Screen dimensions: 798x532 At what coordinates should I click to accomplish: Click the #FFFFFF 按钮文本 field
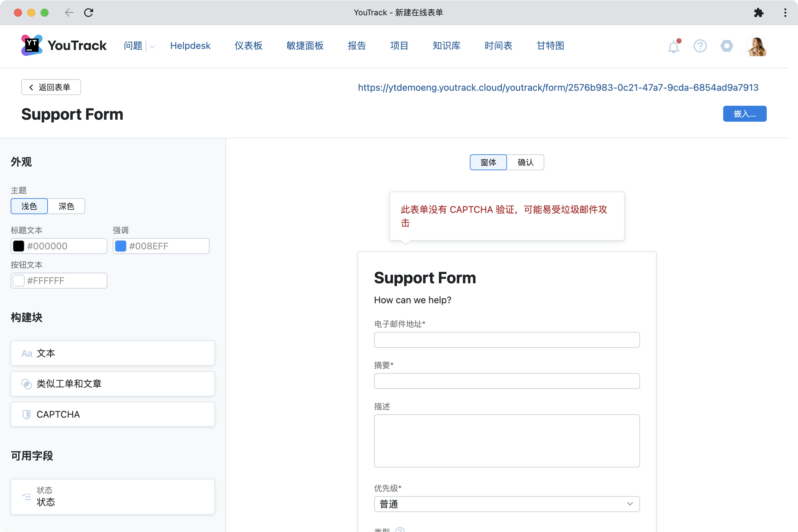click(59, 281)
